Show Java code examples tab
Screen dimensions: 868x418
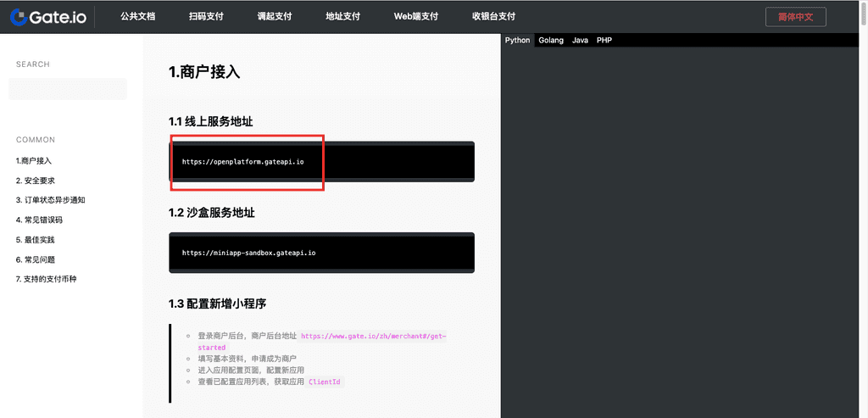point(580,40)
